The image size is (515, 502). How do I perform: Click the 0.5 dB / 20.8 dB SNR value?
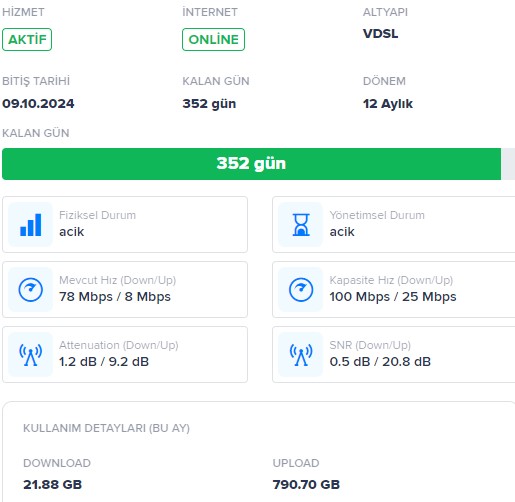coord(380,362)
